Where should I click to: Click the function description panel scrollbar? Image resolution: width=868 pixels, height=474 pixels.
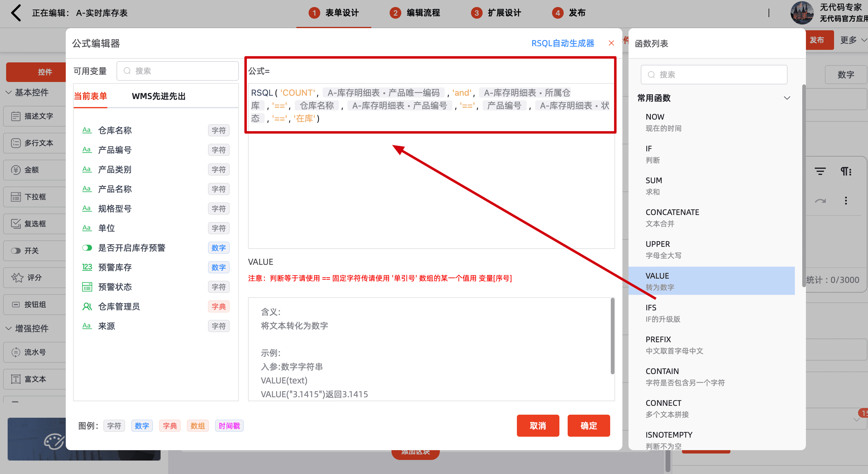[x=612, y=336]
